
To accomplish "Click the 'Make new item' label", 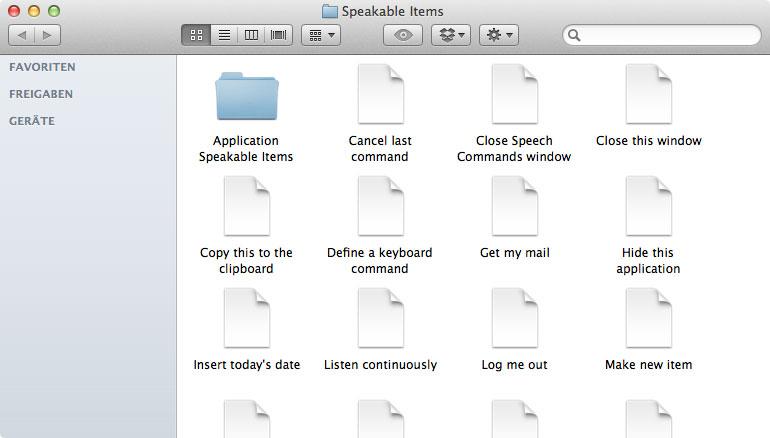I will coord(649,365).
